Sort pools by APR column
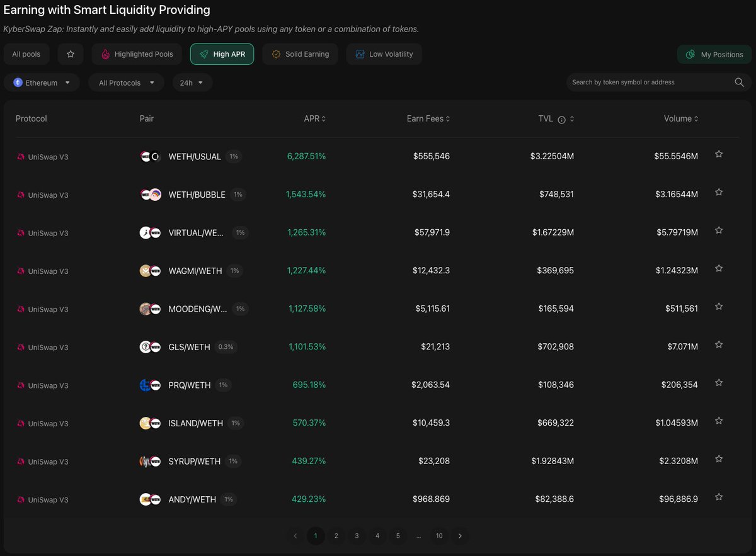Screen dimensions: 756x556 coord(314,118)
